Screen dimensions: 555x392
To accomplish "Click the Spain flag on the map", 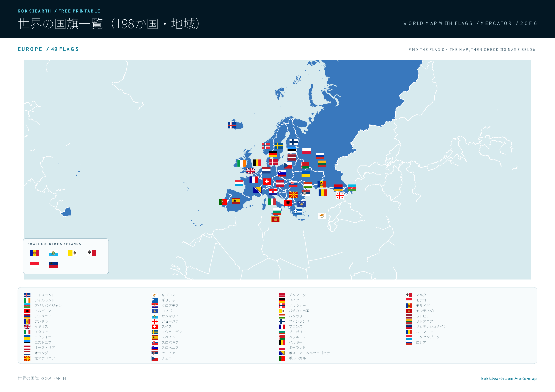I will point(236,201).
